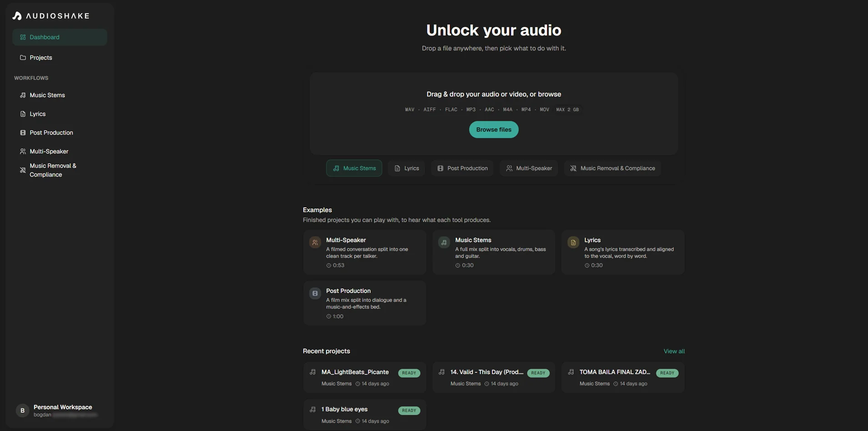Click the Post Production example card icon
This screenshot has width=868, height=431.
point(315,293)
